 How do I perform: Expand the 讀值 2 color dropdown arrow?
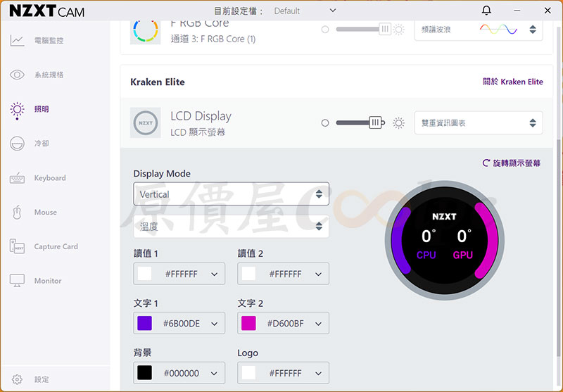pos(319,274)
